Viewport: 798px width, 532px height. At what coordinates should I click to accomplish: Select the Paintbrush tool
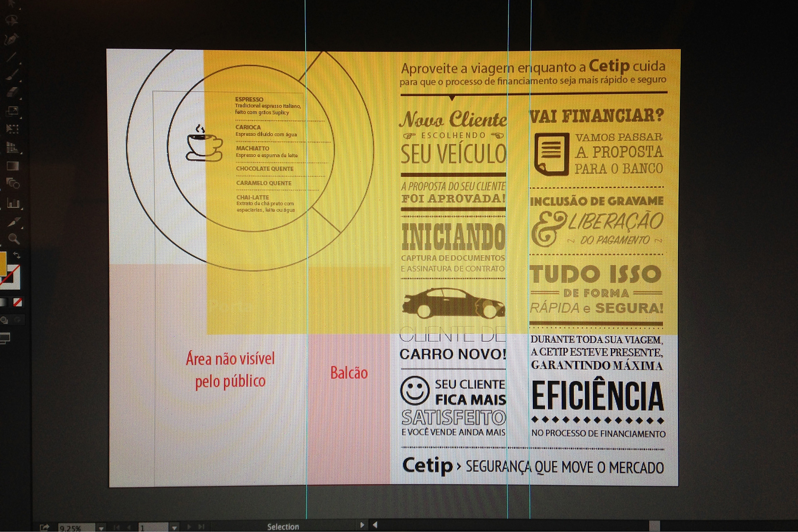point(12,75)
